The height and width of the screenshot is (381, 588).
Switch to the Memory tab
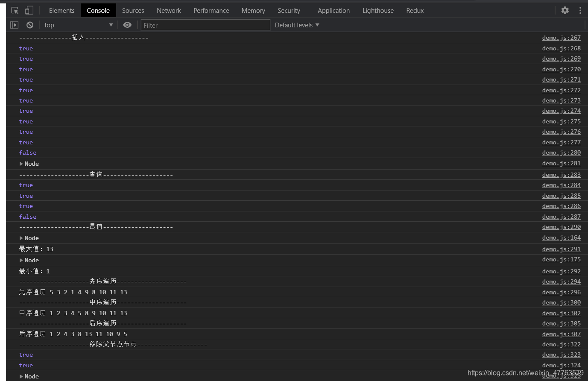(253, 10)
